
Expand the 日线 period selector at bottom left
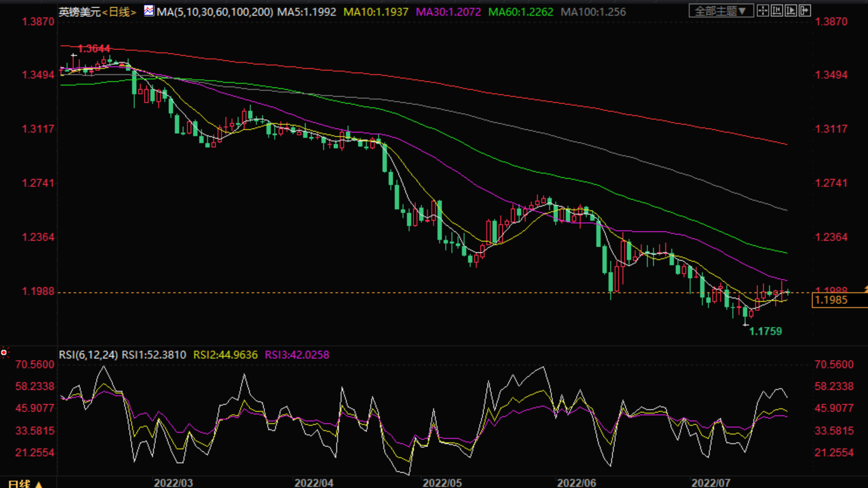click(x=25, y=483)
